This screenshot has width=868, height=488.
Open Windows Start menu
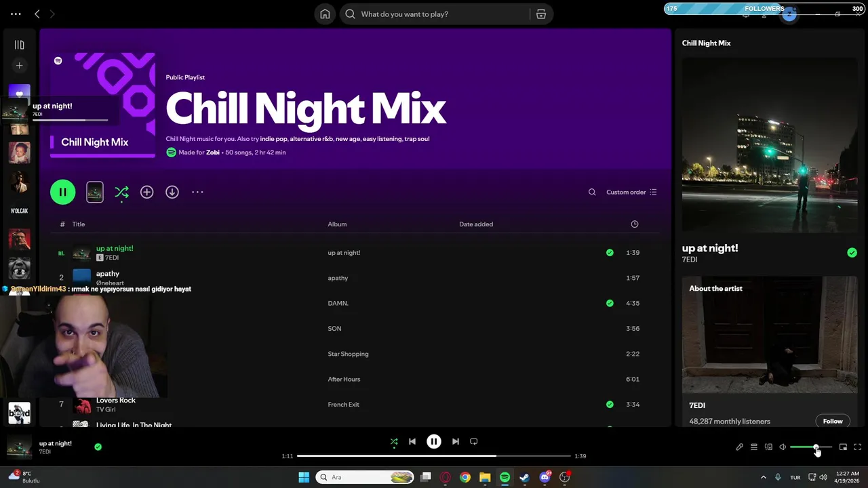click(304, 477)
